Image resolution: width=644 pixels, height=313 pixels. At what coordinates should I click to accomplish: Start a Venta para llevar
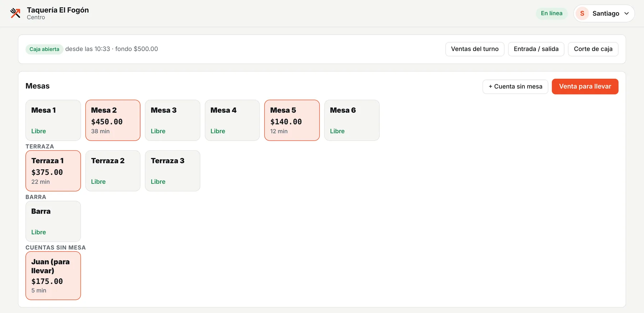585,87
